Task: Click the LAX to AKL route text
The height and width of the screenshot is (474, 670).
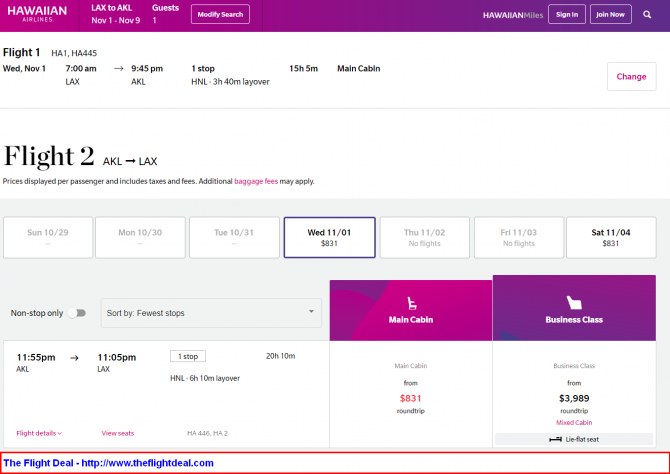Action: click(112, 8)
